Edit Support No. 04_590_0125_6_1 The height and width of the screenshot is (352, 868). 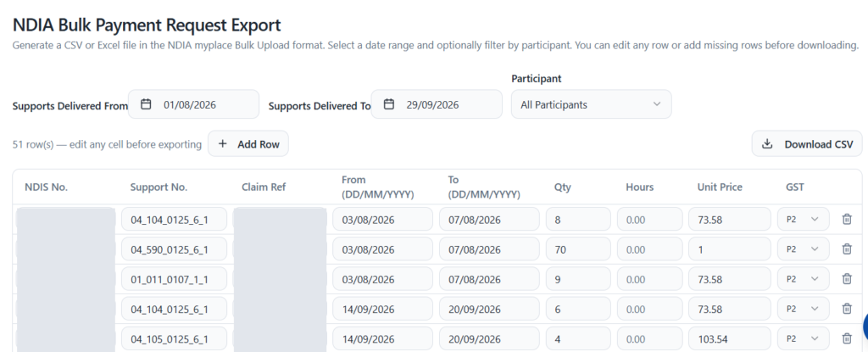click(175, 249)
